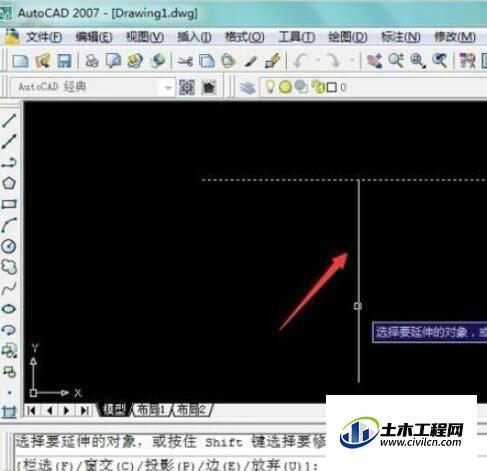Open Workspace Settings icon
The height and width of the screenshot is (471, 487).
(x=187, y=87)
